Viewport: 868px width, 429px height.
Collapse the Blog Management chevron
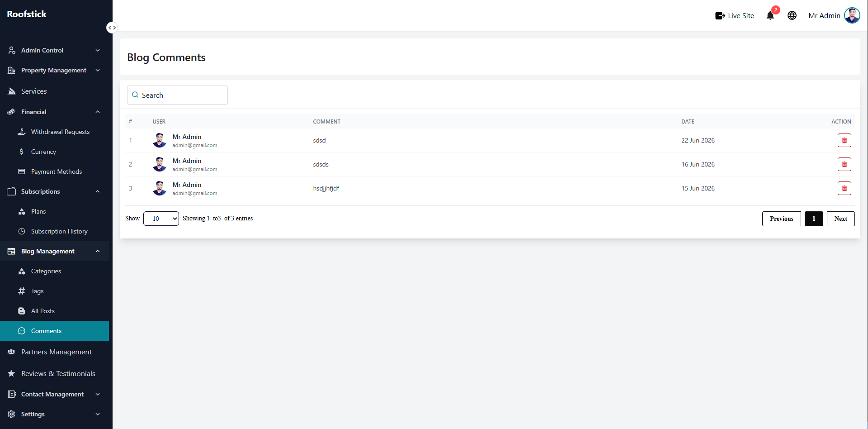[x=98, y=251]
